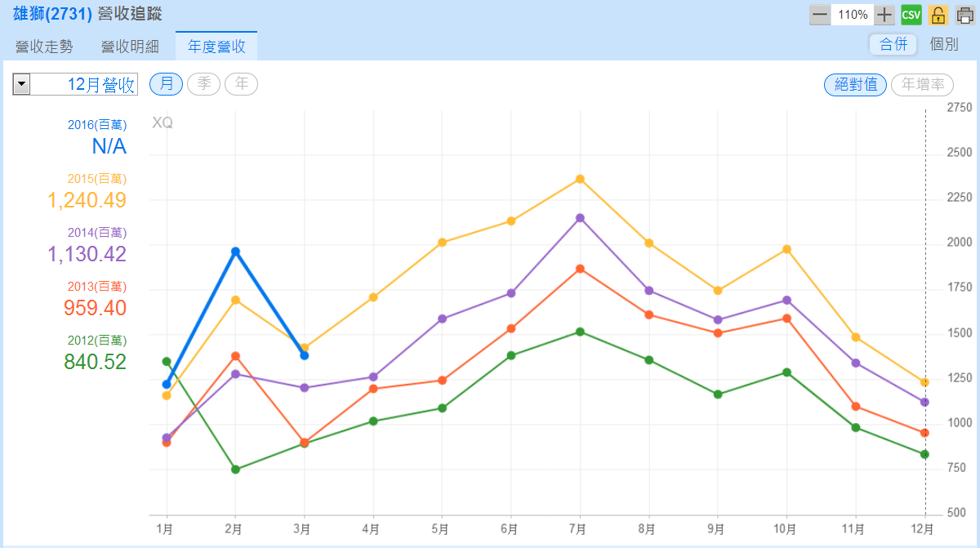Switch to the 營收明細 tab
This screenshot has height=548, width=980.
point(130,47)
